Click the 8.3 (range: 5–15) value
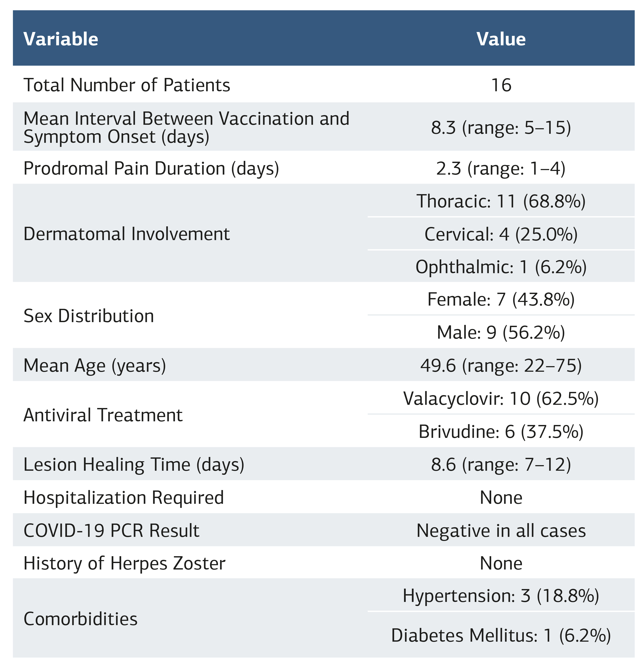Screen dimensions: 644x670 501,128
